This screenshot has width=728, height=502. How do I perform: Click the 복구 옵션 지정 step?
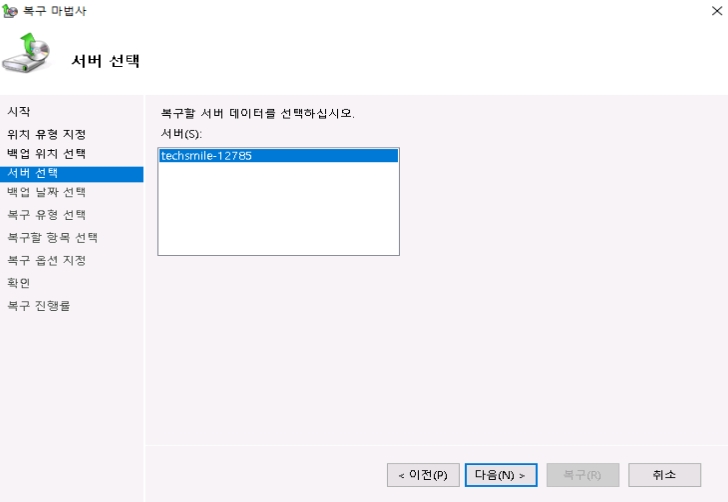46,260
